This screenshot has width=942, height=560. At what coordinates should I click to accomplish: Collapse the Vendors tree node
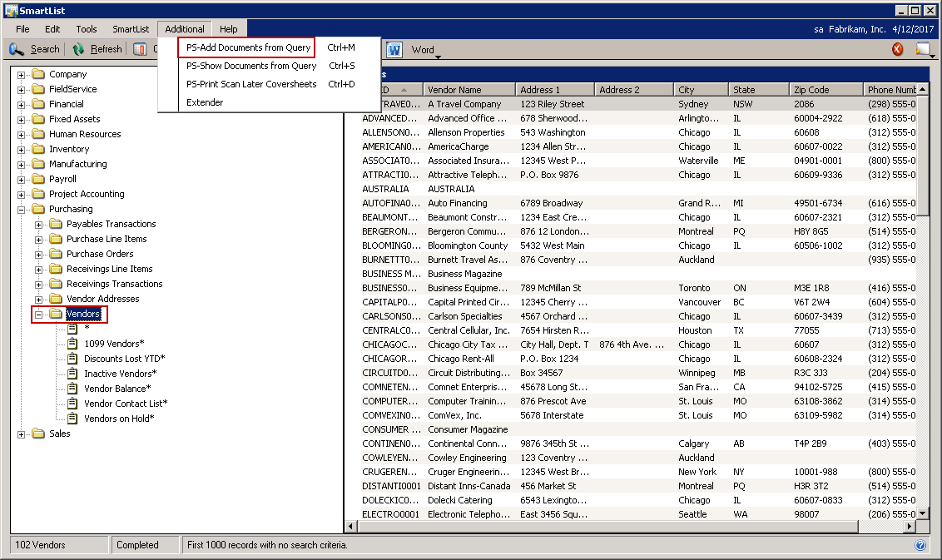[38, 315]
